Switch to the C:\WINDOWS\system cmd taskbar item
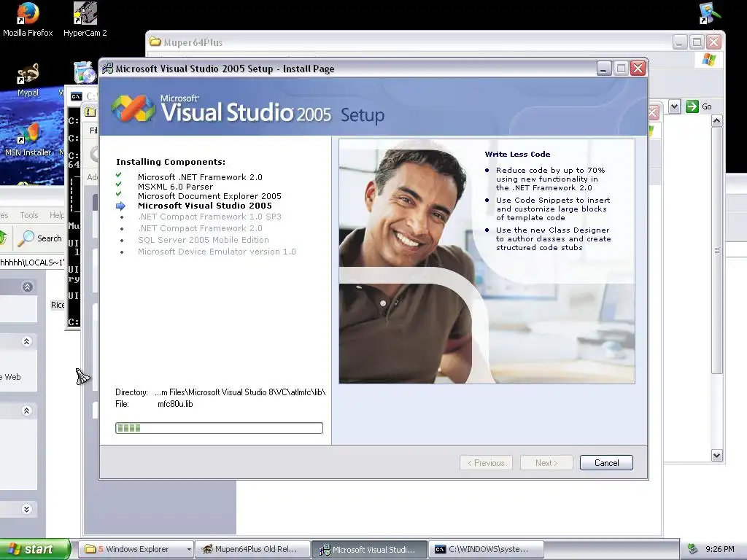The width and height of the screenshot is (747, 560). click(x=486, y=549)
